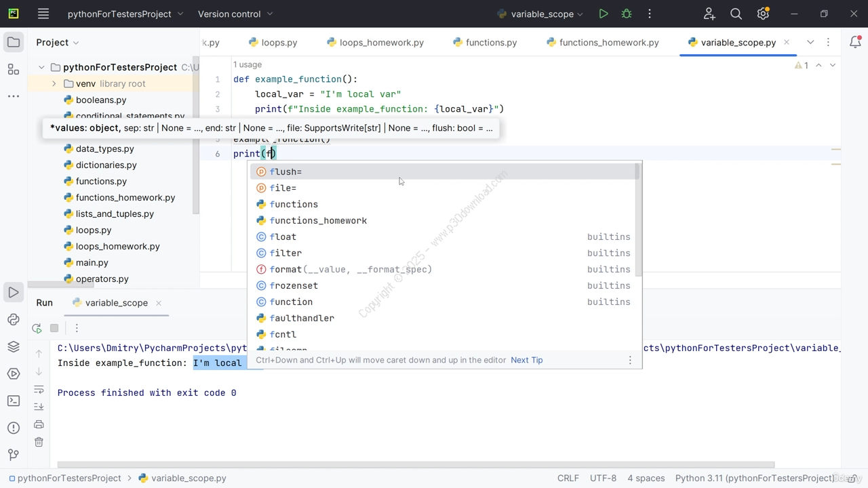
Task: Show hidden editor tabs dropdown
Action: [810, 42]
